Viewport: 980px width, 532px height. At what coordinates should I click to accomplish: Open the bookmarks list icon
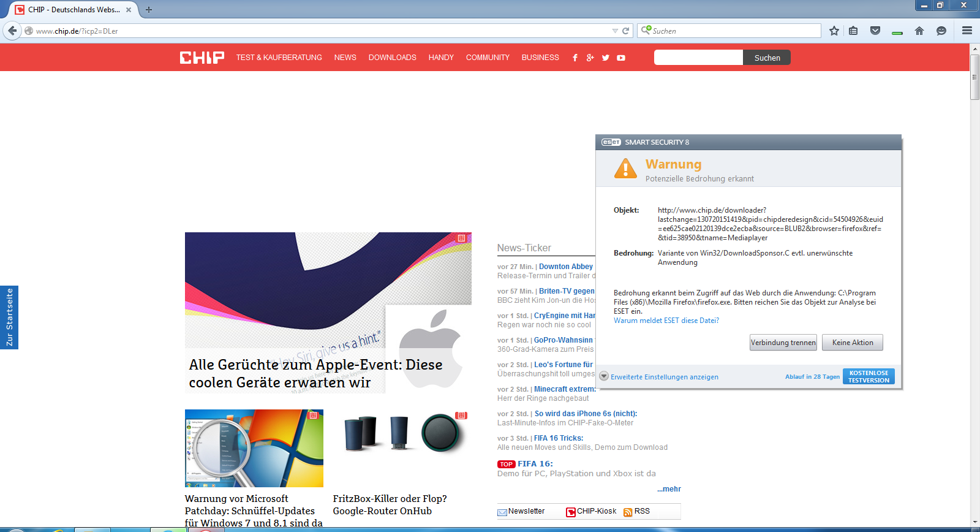[853, 31]
